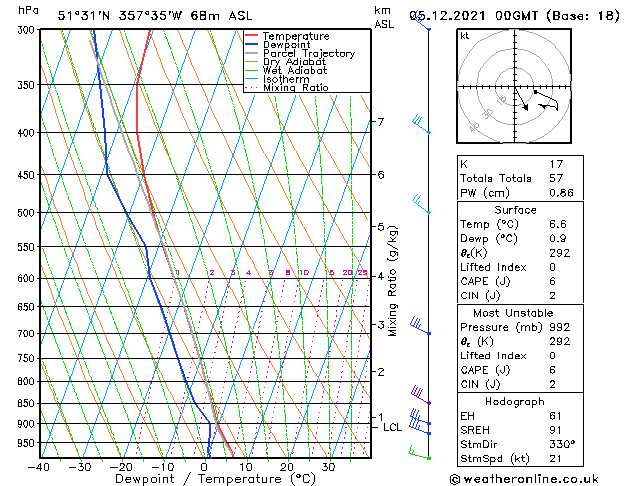
Task: Click the 'Wet Adiabat' legend label
Action: point(295,70)
